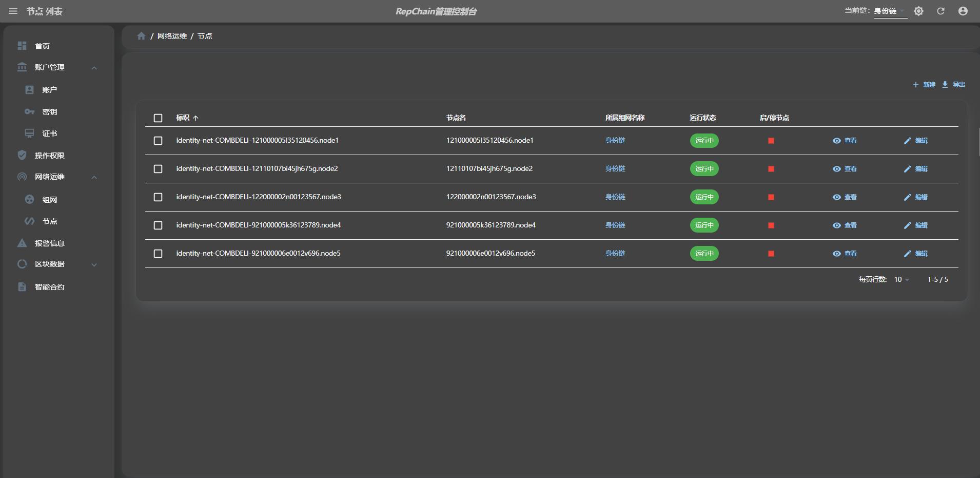Stop node3 with red square icon

771,197
